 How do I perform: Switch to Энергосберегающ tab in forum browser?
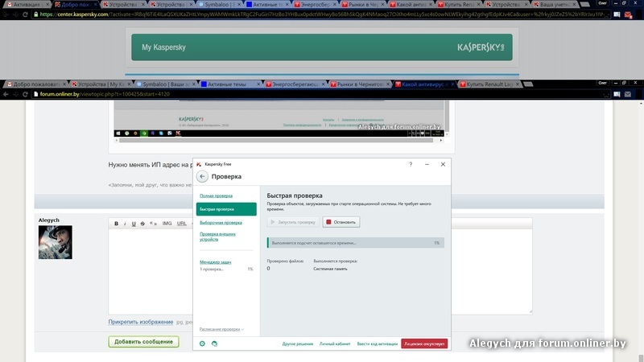[295, 84]
